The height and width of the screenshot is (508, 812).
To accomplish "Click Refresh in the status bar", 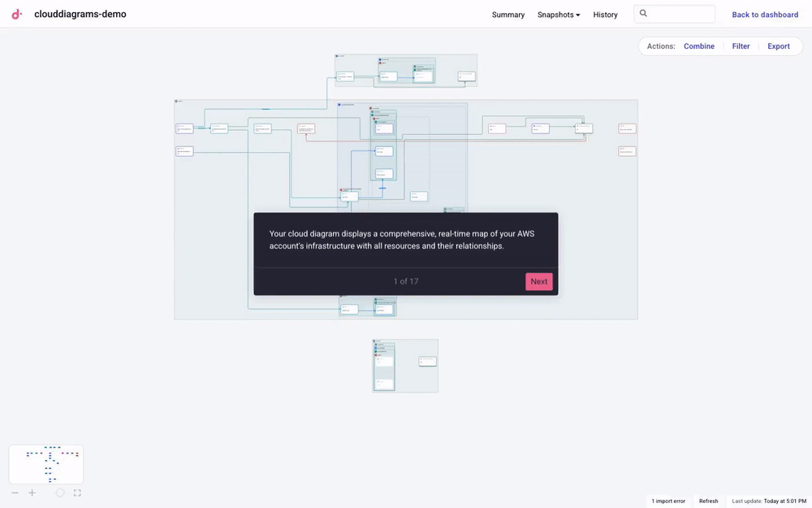I will point(709,501).
